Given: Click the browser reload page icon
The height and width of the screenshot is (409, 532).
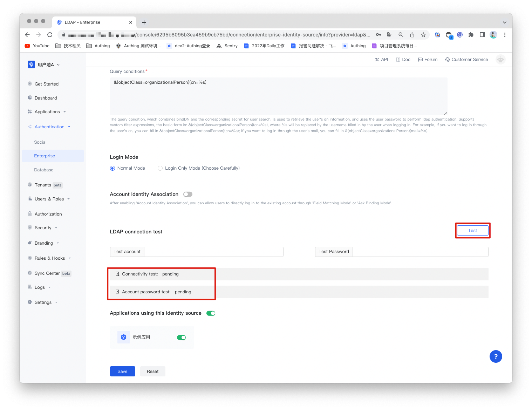Looking at the screenshot, I should point(50,35).
